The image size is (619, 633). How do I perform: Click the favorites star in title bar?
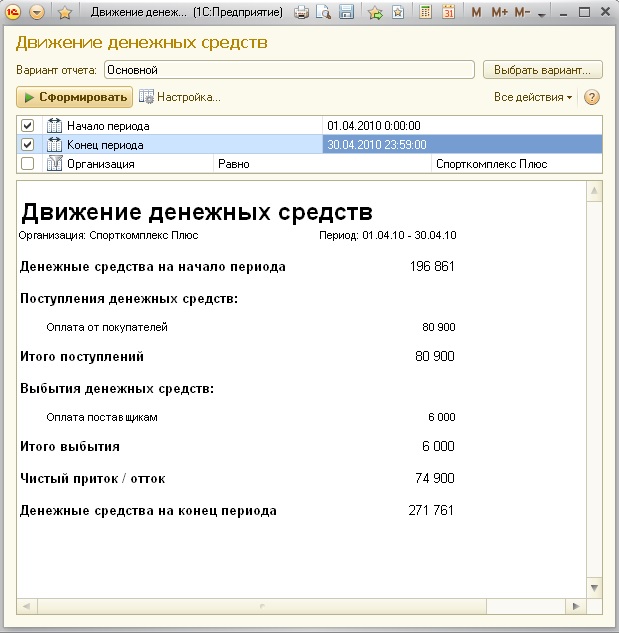[65, 13]
